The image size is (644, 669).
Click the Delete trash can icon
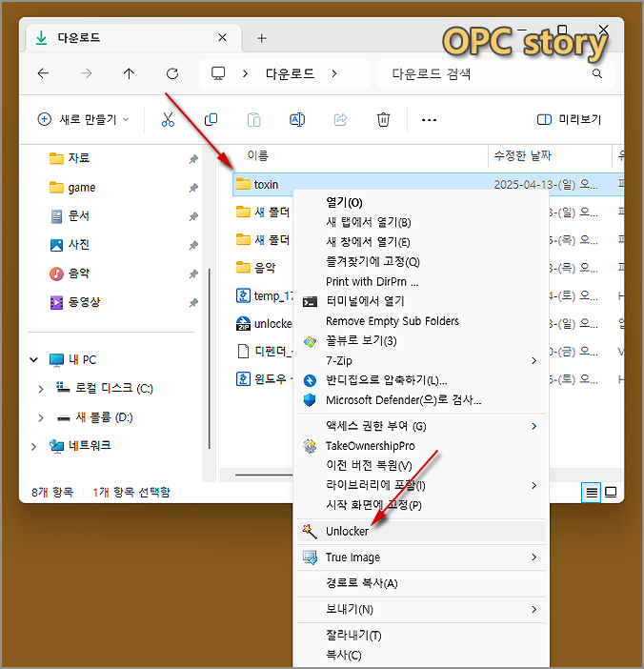pos(383,120)
